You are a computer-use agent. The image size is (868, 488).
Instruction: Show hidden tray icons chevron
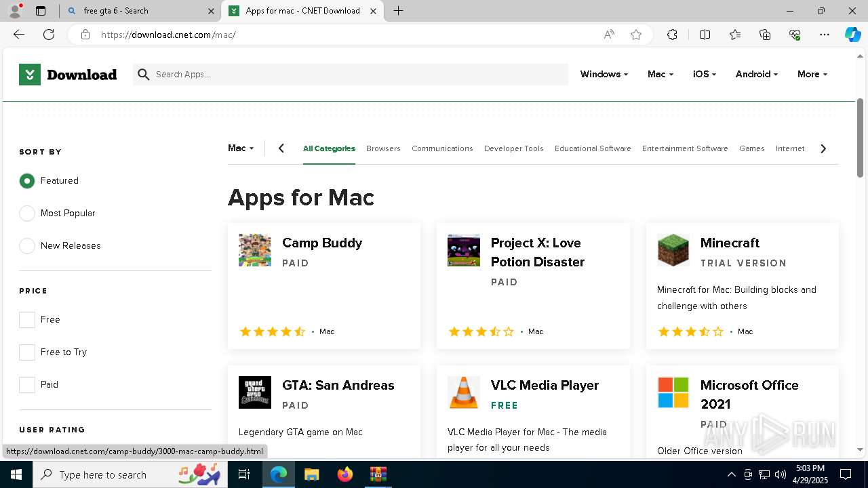(x=731, y=474)
